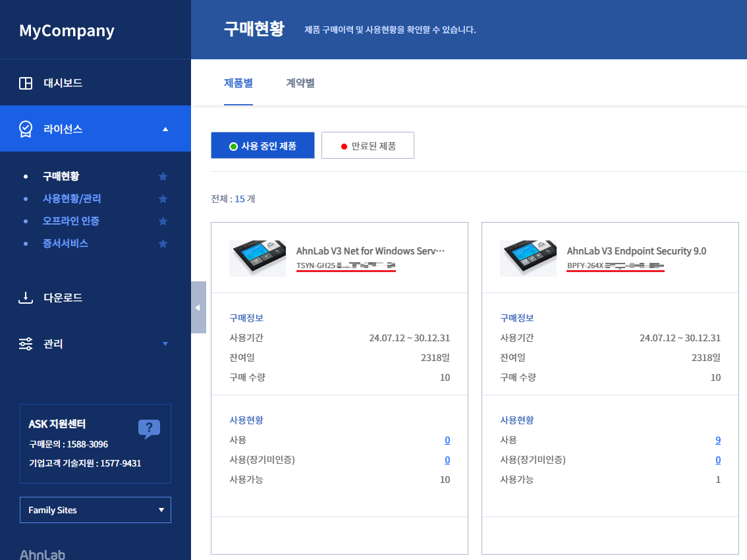Image resolution: width=747 pixels, height=560 pixels.
Task: Go to 사용현황/관리 submenu
Action: pos(72,199)
